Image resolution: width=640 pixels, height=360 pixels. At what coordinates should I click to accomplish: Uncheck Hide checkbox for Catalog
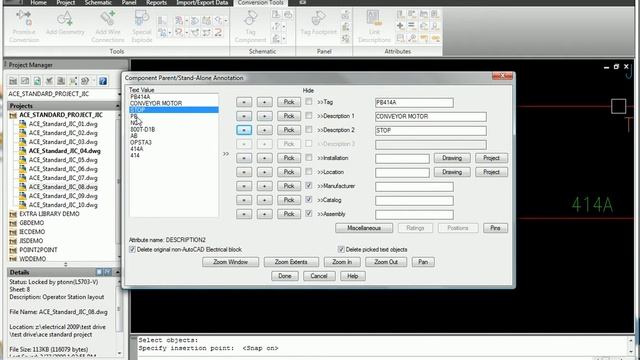click(309, 200)
